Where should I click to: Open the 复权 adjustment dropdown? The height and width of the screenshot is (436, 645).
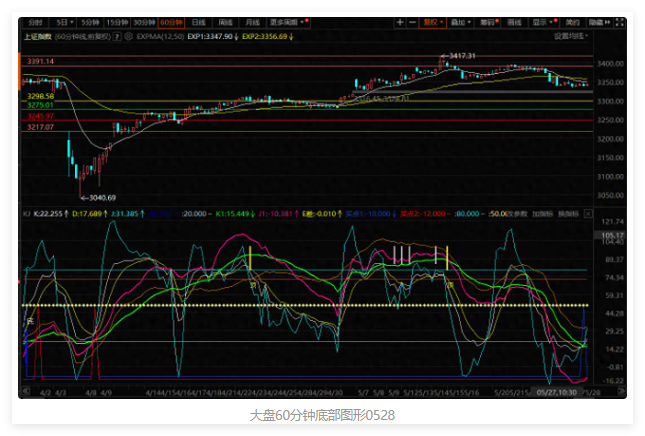(433, 22)
